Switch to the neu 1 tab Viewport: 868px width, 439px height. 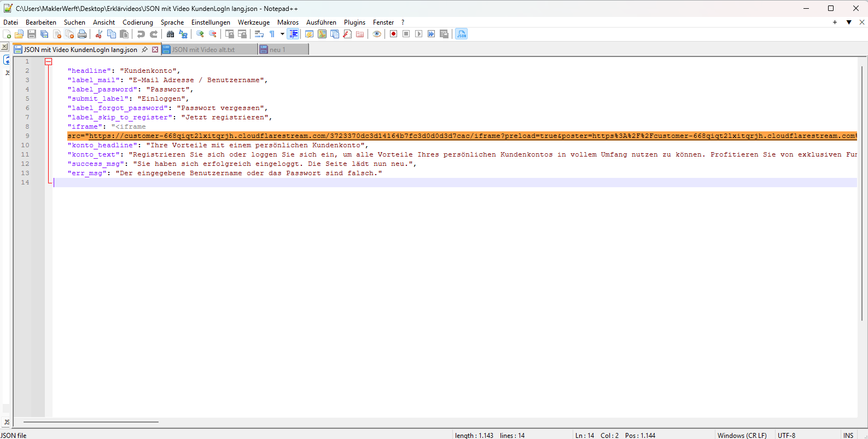coord(283,49)
